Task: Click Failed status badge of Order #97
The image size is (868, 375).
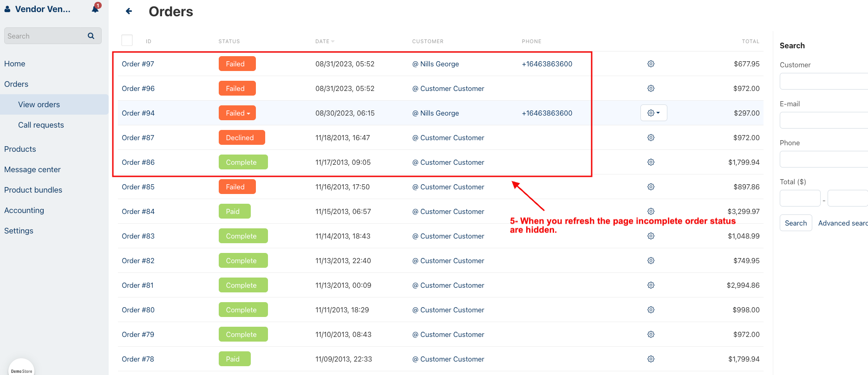Action: tap(237, 64)
